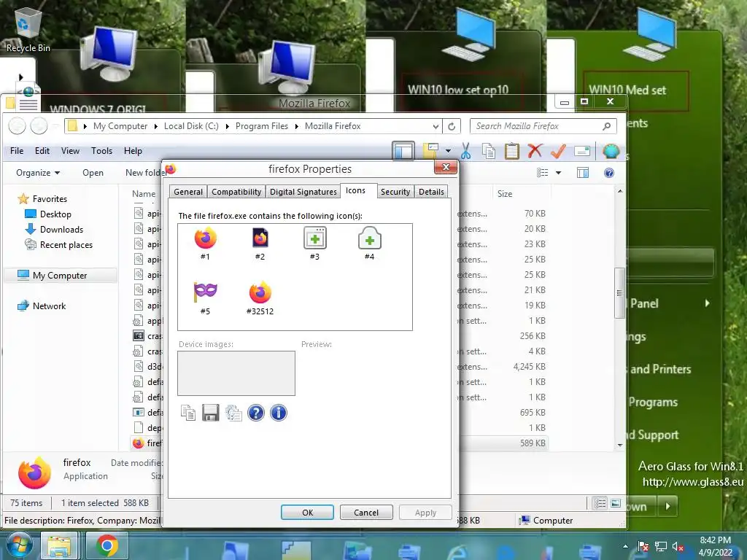Switch to the General tab
The height and width of the screenshot is (560, 747).
[188, 192]
